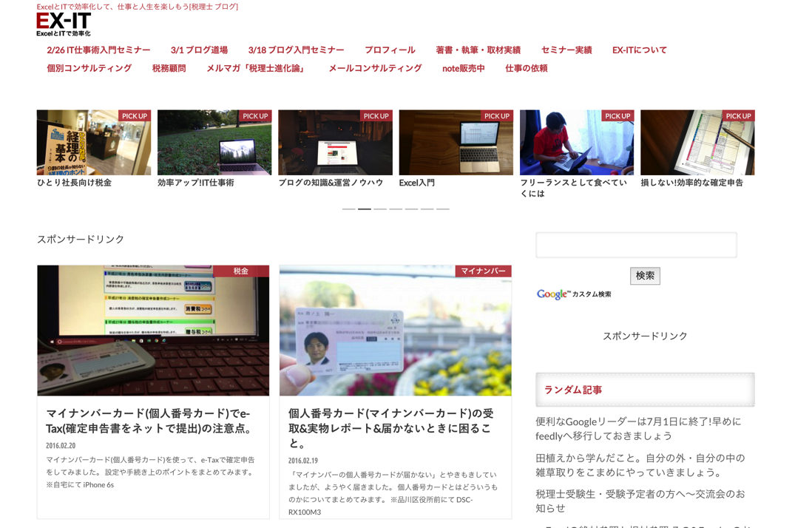Open the 税理士受験生 交流会 random article

click(640, 501)
